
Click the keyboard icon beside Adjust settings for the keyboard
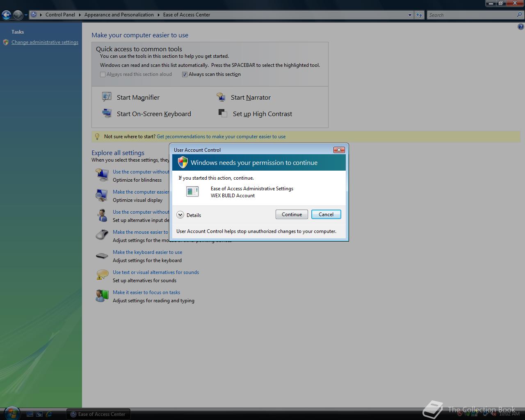point(102,256)
